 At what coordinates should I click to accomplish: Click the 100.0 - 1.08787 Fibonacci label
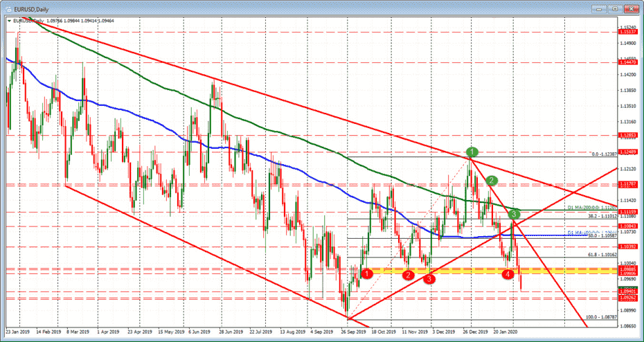coord(599,316)
